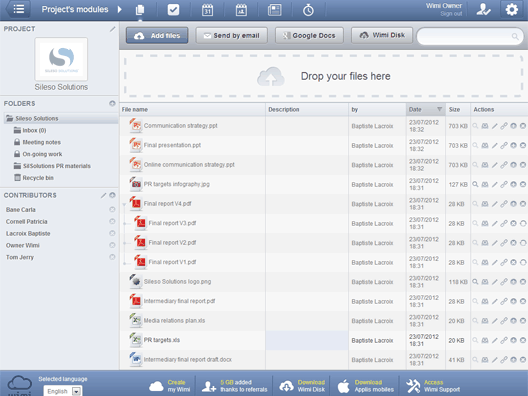Image resolution: width=528 pixels, height=396 pixels.
Task: Click the PowerPoint icon of Final presentation.ppt
Action: tap(135, 145)
